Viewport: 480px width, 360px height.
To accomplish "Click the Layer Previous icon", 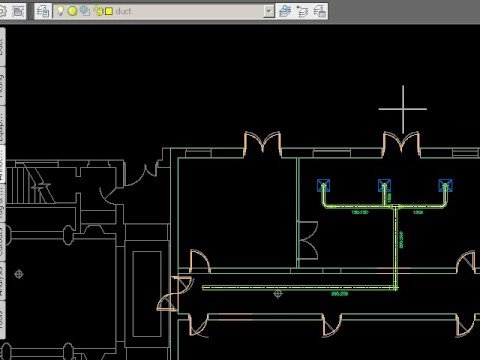I will pos(302,11).
